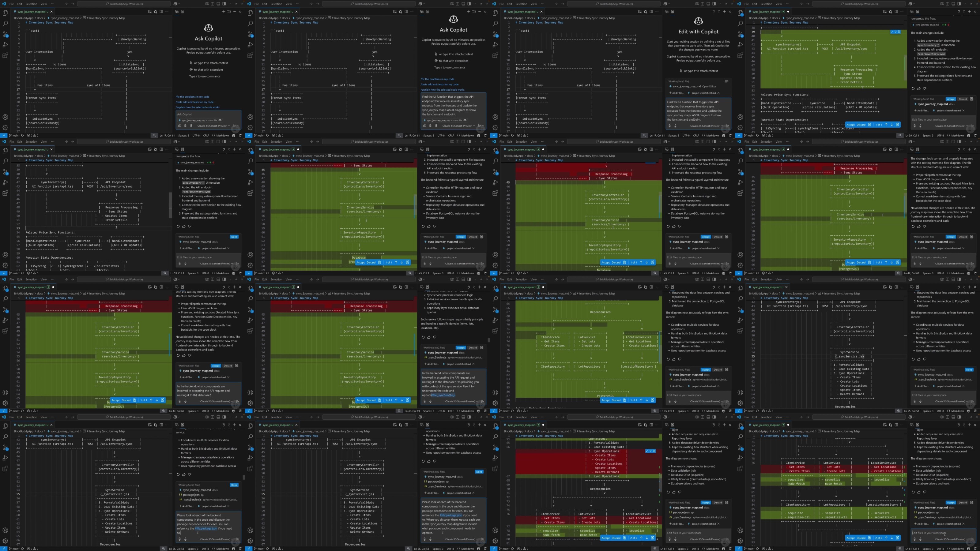The image size is (980, 551).
Task: Switch to Chat icon in Edit with Copilot window
Action: coord(666,11)
